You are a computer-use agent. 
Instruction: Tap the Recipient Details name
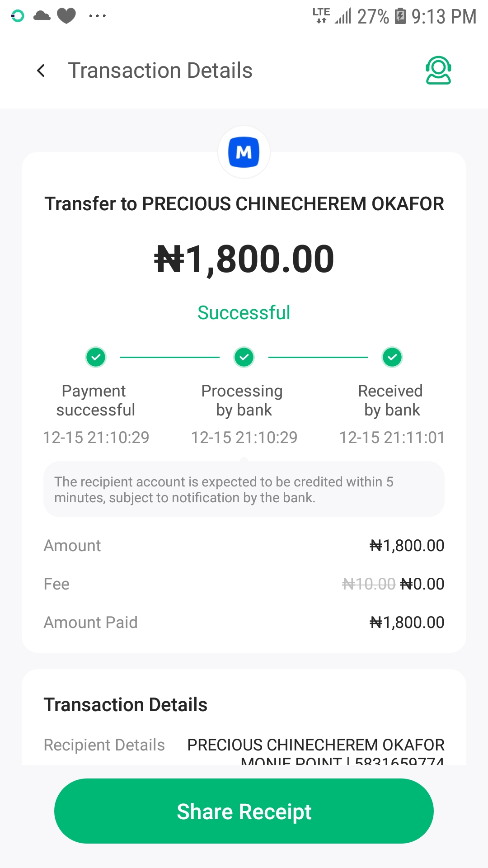[x=316, y=745]
